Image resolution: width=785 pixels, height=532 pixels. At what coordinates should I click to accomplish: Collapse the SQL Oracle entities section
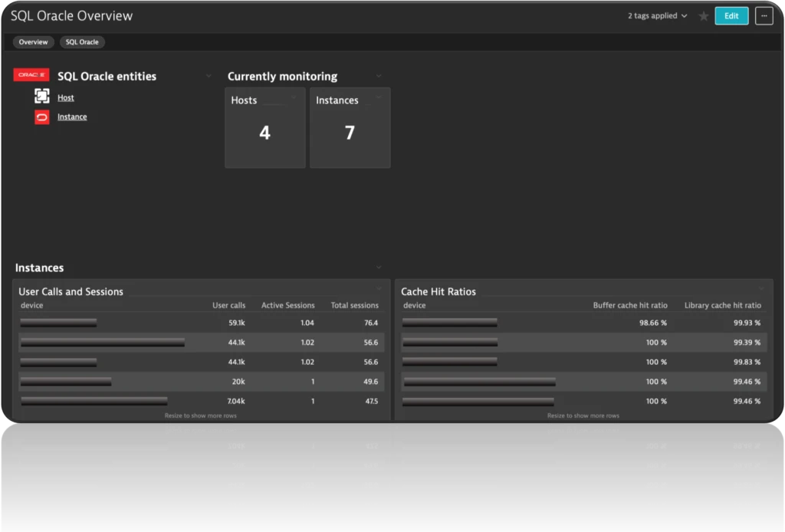click(209, 76)
